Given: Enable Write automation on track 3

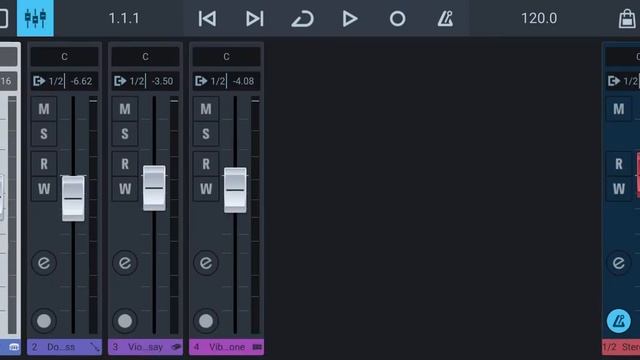Looking at the screenshot, I should point(125,189).
